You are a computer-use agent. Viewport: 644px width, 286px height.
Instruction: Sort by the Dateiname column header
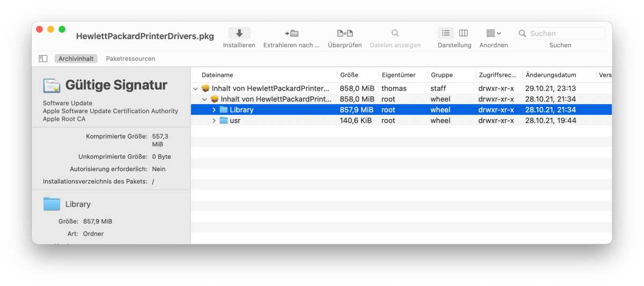(x=217, y=75)
